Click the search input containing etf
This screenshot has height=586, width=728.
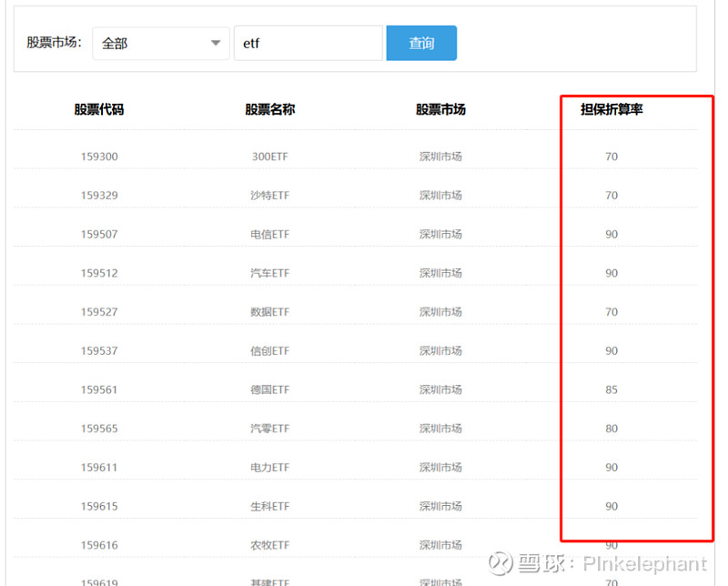(x=308, y=43)
